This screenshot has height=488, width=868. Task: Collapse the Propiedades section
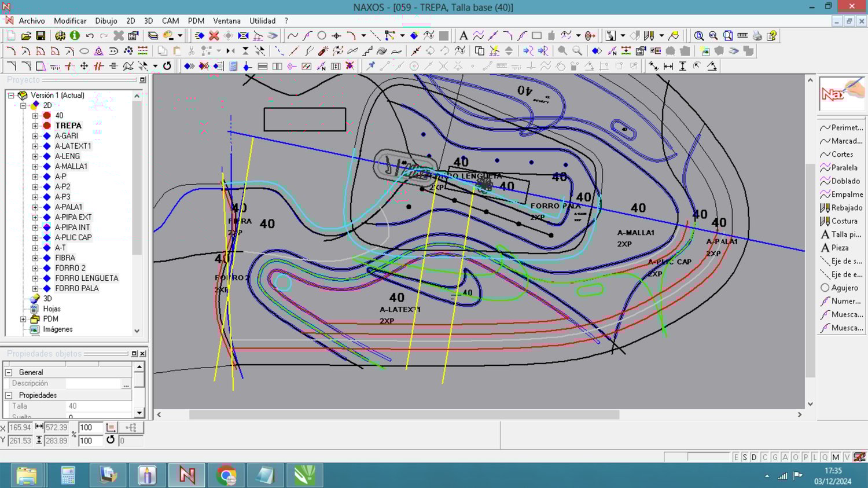click(9, 395)
